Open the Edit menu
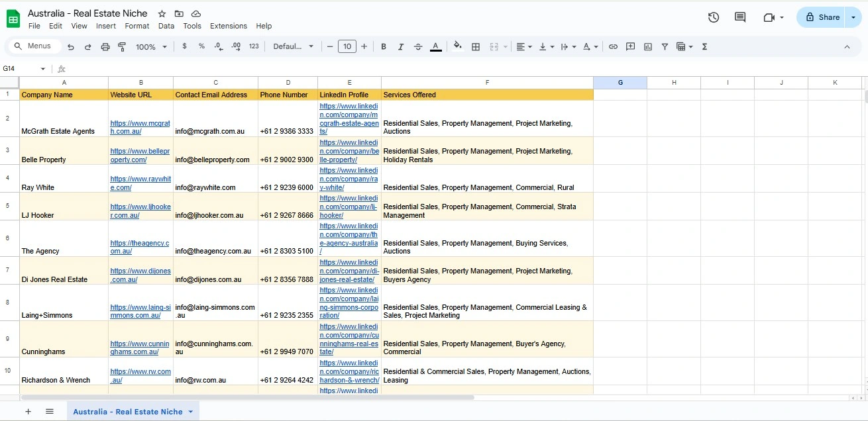This screenshot has height=421, width=868. (x=56, y=26)
